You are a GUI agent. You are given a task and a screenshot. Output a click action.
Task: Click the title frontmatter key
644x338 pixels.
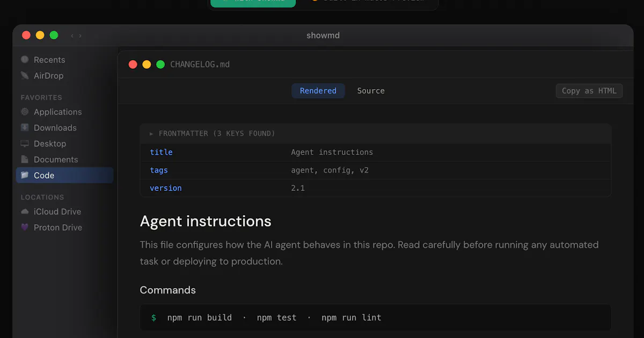click(162, 152)
